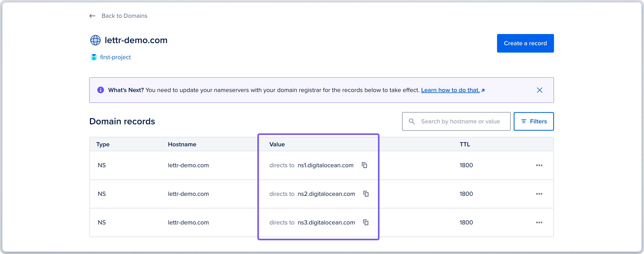This screenshot has width=644, height=254.
Task: Open actions menu for the third NS record
Action: [539, 222]
